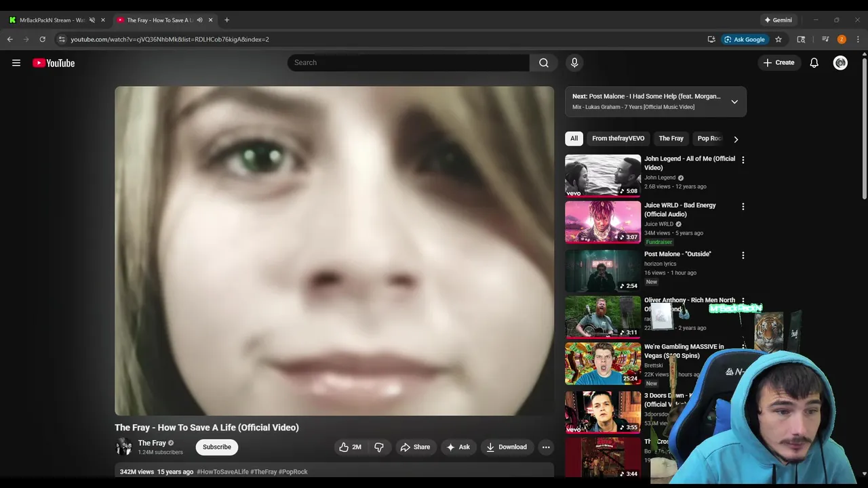868x488 pixels.
Task: Open Chrome three-dot menu
Action: [x=858, y=39]
